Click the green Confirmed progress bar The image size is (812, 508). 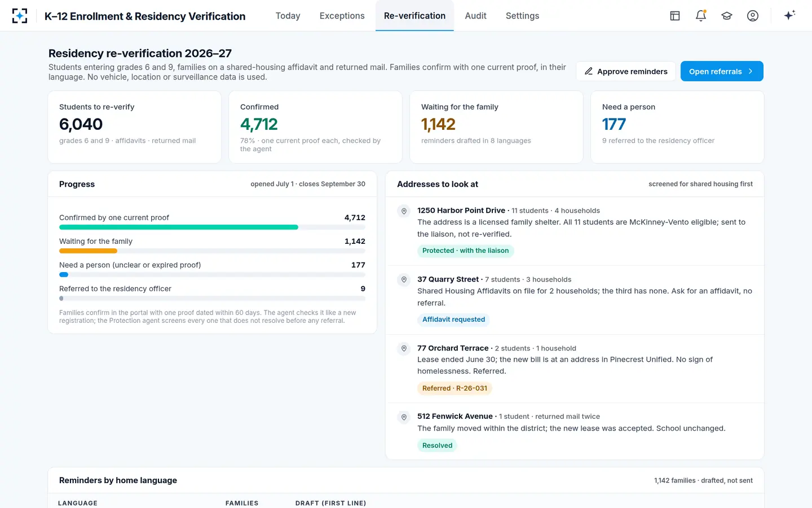[179, 227]
